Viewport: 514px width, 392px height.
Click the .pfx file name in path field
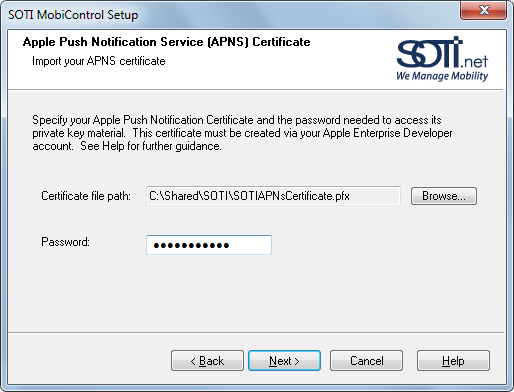(x=291, y=196)
